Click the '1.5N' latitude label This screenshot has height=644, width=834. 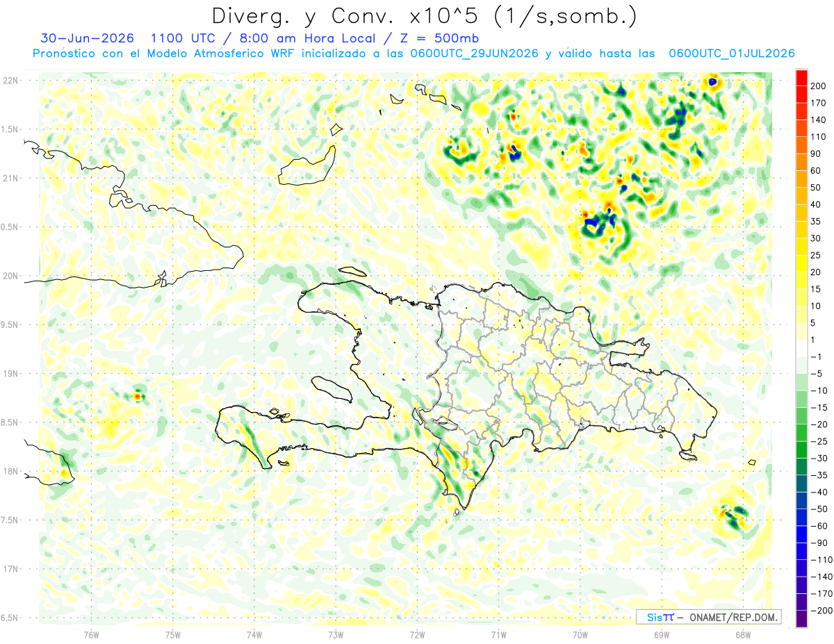pos(10,129)
